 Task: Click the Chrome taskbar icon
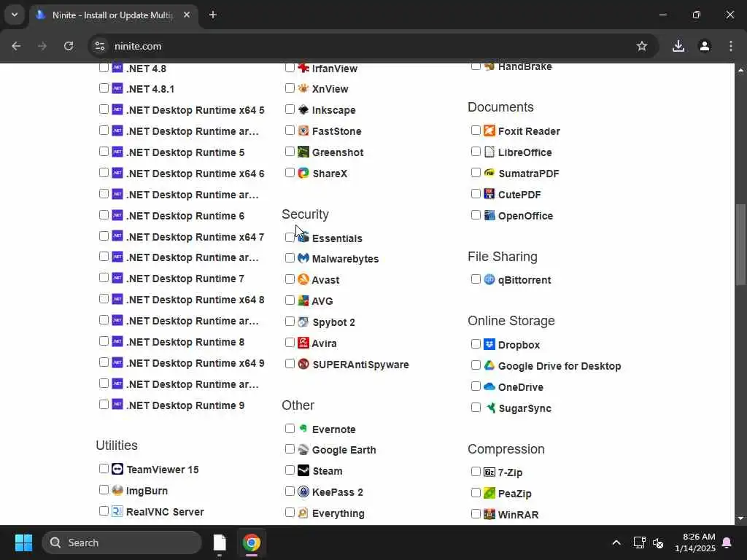(x=252, y=542)
